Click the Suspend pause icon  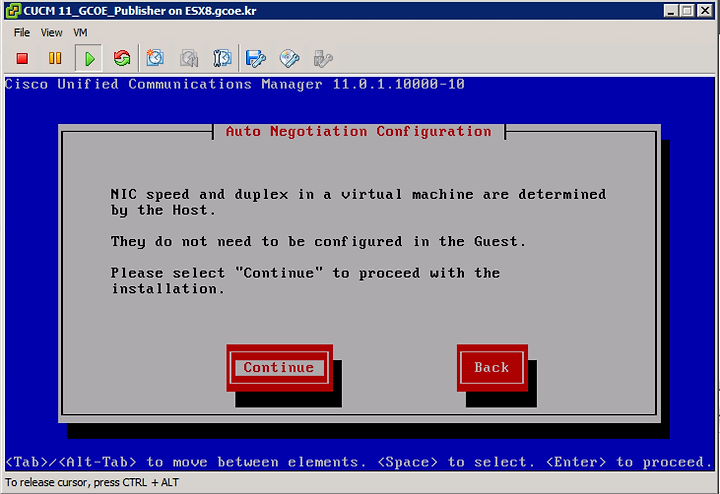[x=55, y=58]
